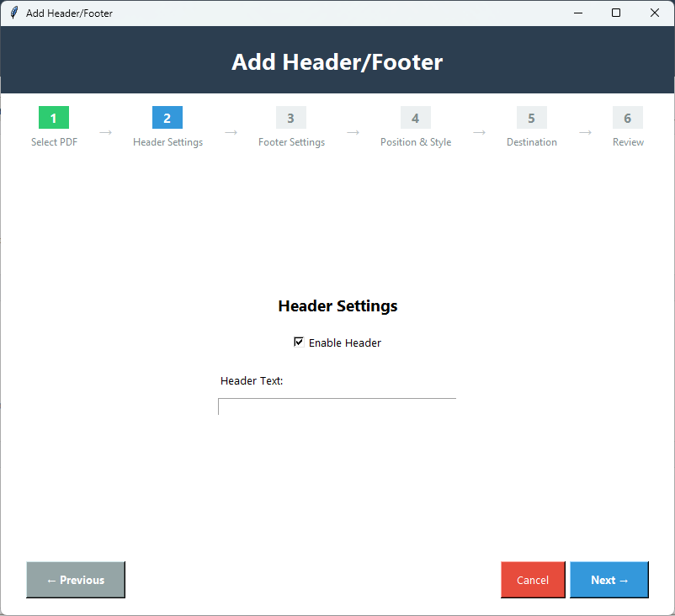
Task: Click the arrow between Footer Settings and Position & Style
Action: tap(353, 132)
